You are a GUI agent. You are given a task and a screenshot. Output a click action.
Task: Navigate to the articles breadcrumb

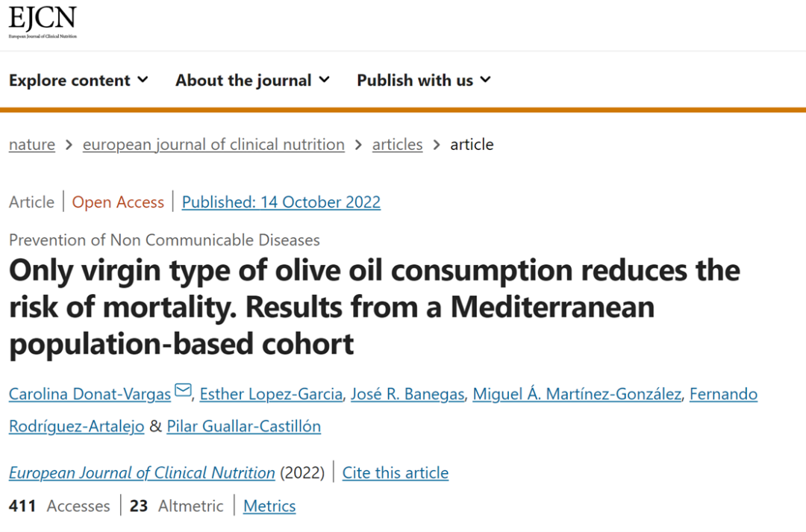(x=397, y=145)
